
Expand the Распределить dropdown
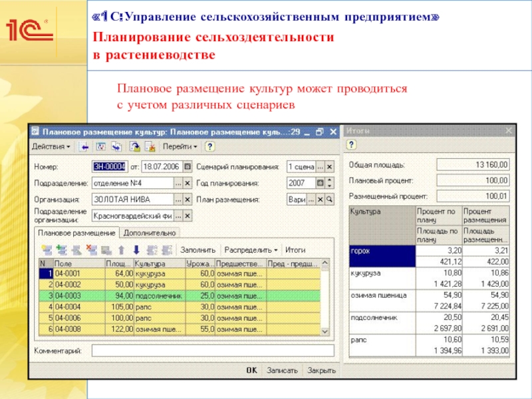coord(251,250)
